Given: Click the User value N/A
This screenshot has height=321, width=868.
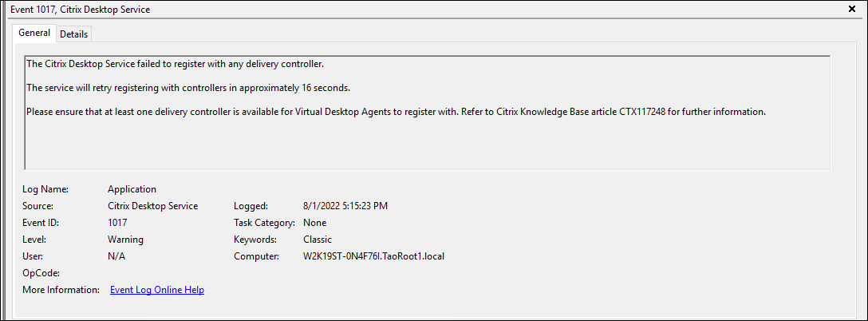Looking at the screenshot, I should [116, 256].
